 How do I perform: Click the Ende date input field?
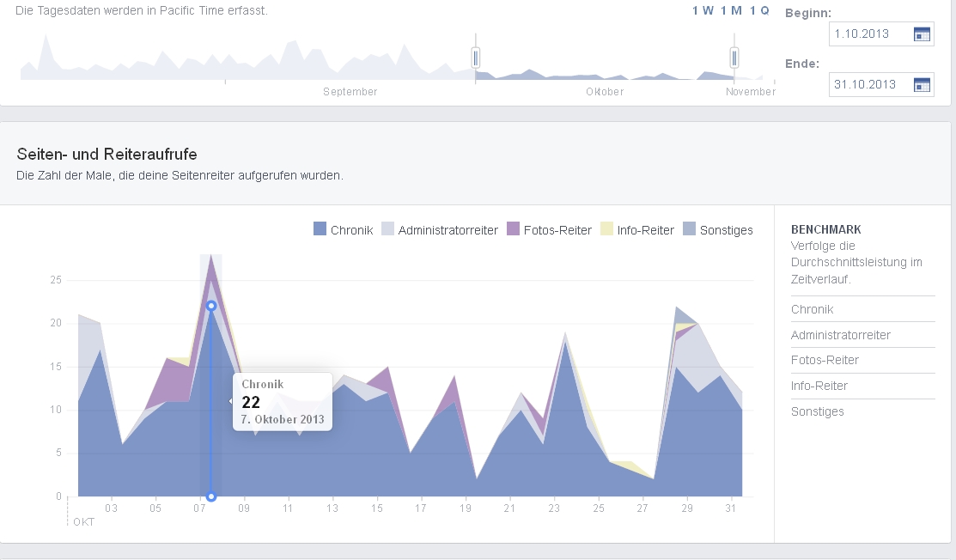868,84
